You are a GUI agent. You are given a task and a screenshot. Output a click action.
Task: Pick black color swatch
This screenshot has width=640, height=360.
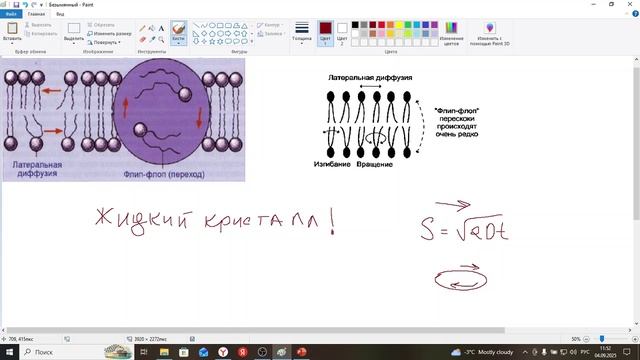355,25
